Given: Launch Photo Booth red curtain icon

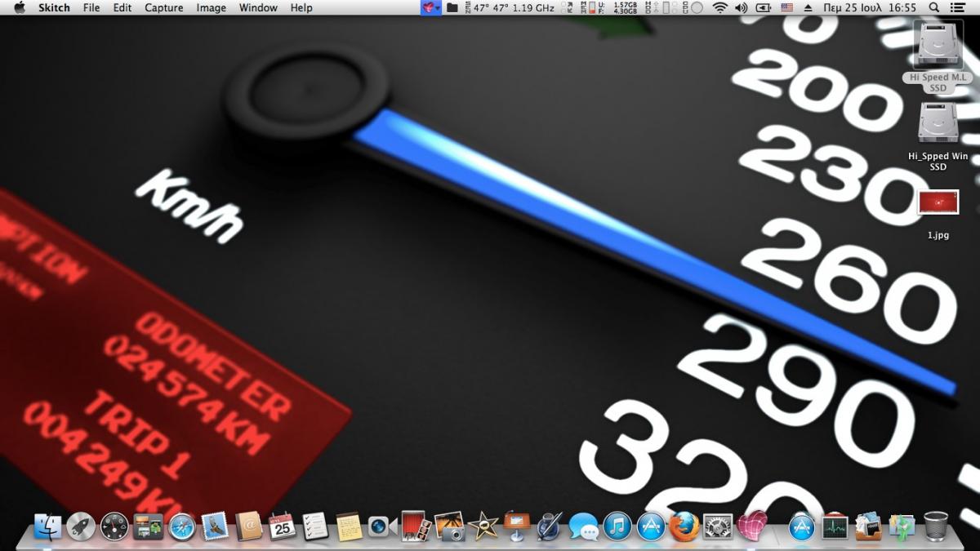Looking at the screenshot, I should tap(416, 527).
